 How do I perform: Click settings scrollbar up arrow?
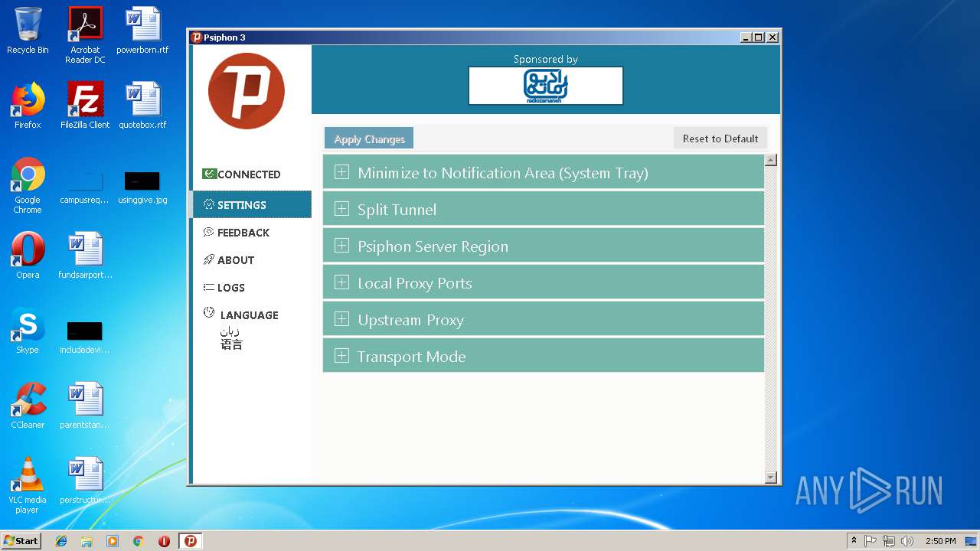771,160
